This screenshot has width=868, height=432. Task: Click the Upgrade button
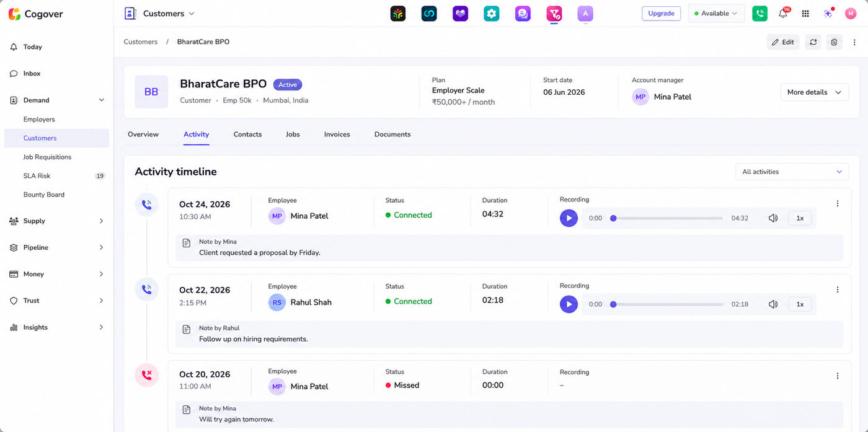click(x=661, y=14)
